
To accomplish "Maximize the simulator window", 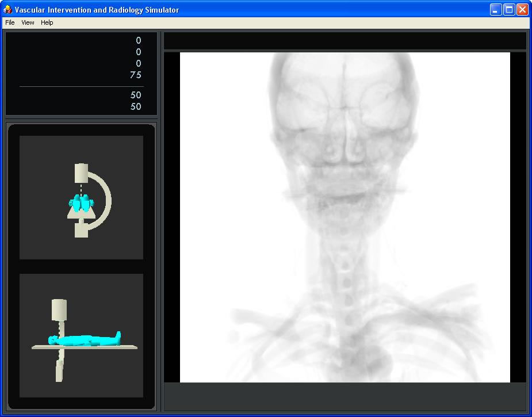I will 509,10.
